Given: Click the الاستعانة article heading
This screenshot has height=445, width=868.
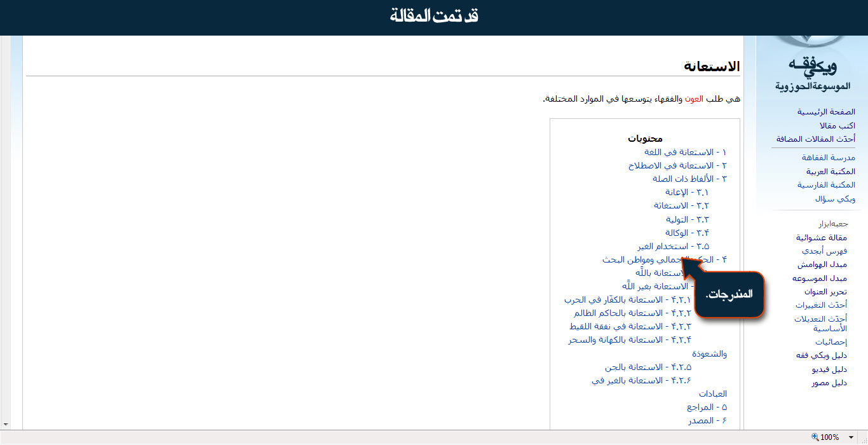Looking at the screenshot, I should tap(712, 66).
